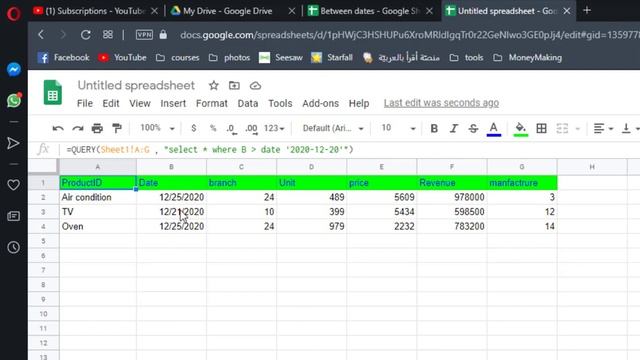Decrease decimal places button
Image resolution: width=640 pixels, height=360 pixels.
[231, 129]
